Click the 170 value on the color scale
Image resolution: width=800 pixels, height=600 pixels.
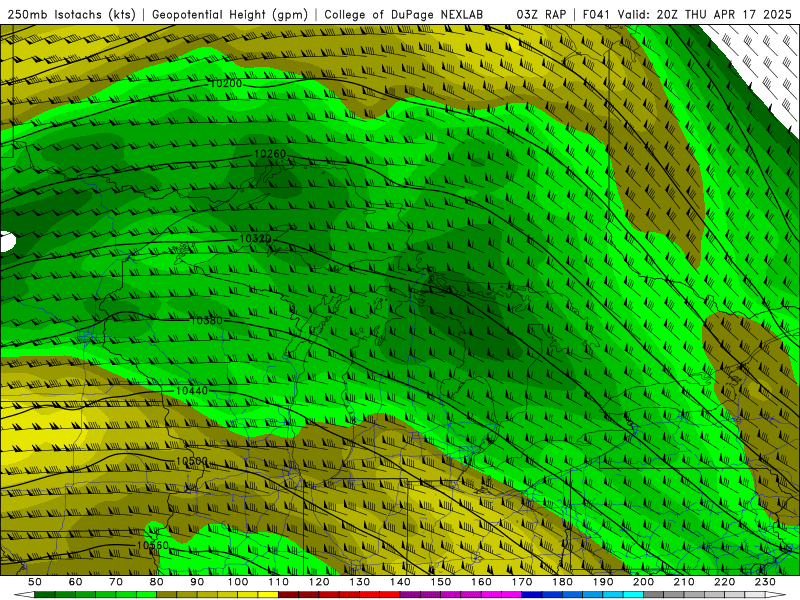[522, 582]
